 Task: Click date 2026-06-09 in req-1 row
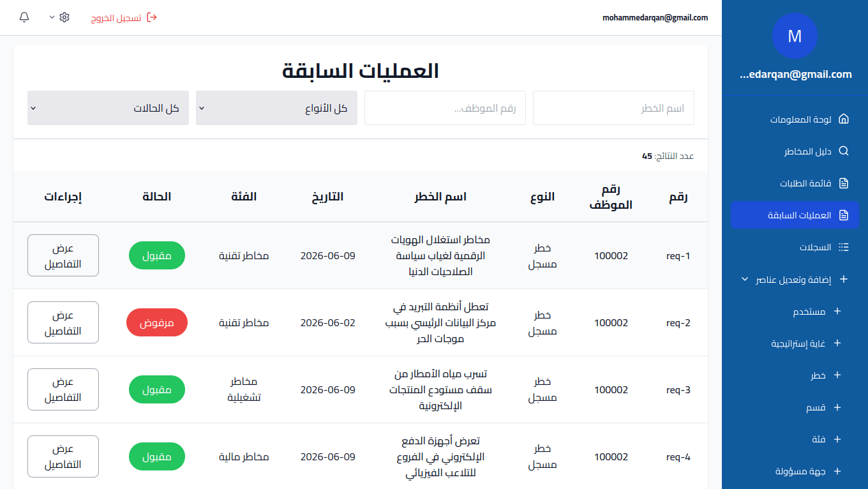point(328,255)
